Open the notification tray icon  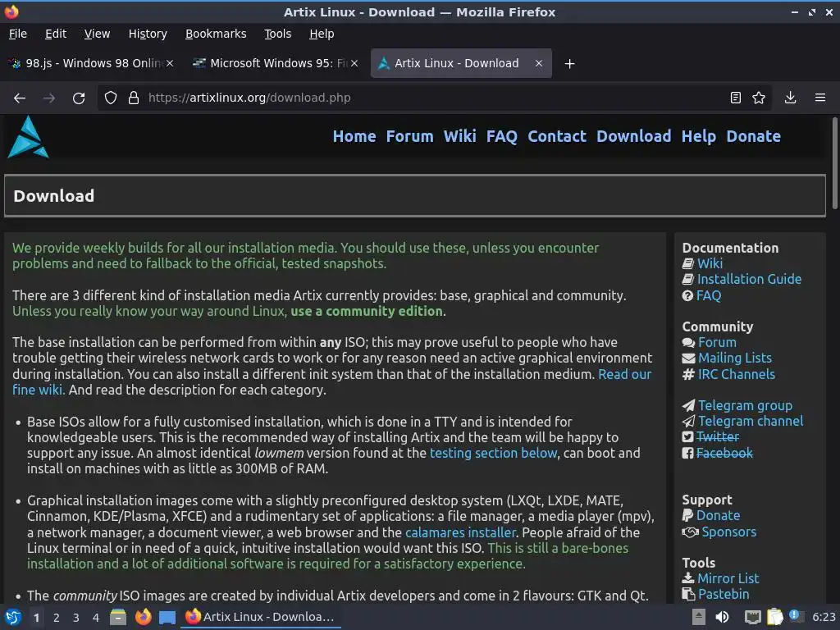coord(796,616)
